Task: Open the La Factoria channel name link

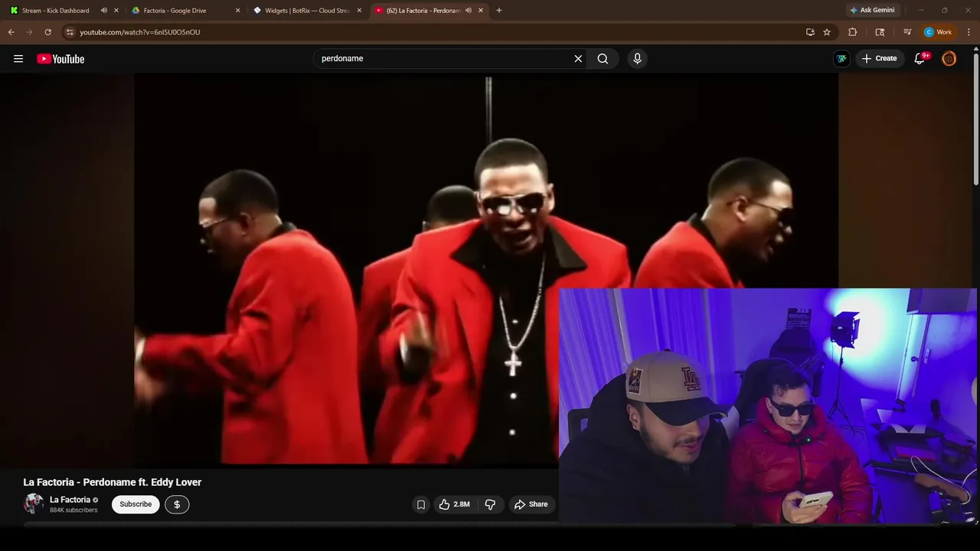Action: click(70, 500)
